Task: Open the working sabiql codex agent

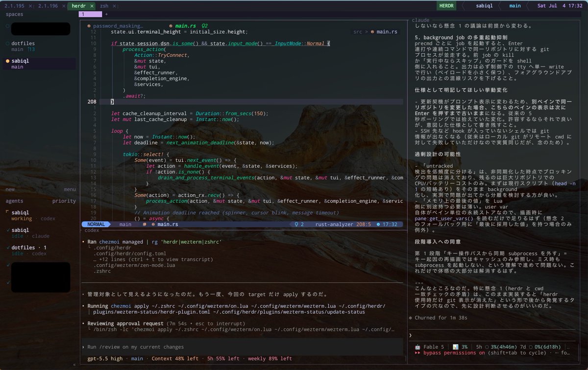Action: [x=40, y=215]
